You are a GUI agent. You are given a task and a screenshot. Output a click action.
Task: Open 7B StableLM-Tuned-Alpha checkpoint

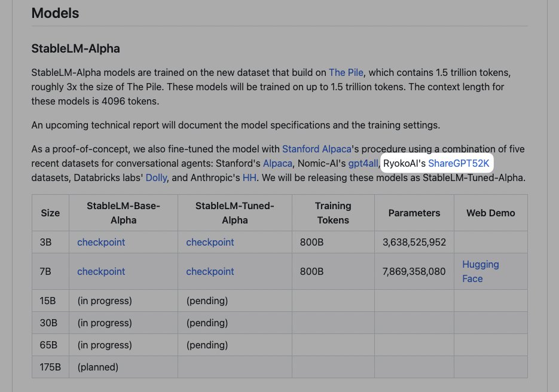[x=210, y=271]
